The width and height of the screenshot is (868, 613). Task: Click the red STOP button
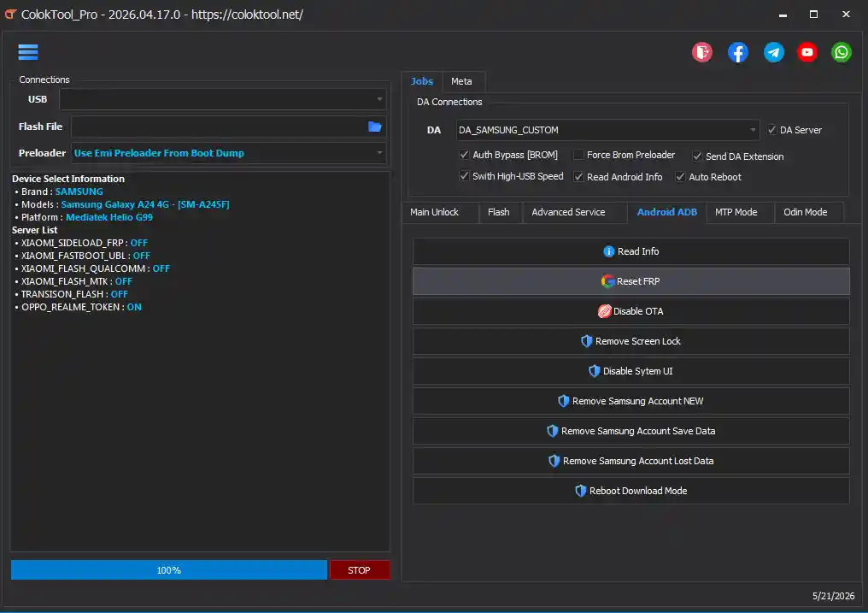[x=360, y=569]
